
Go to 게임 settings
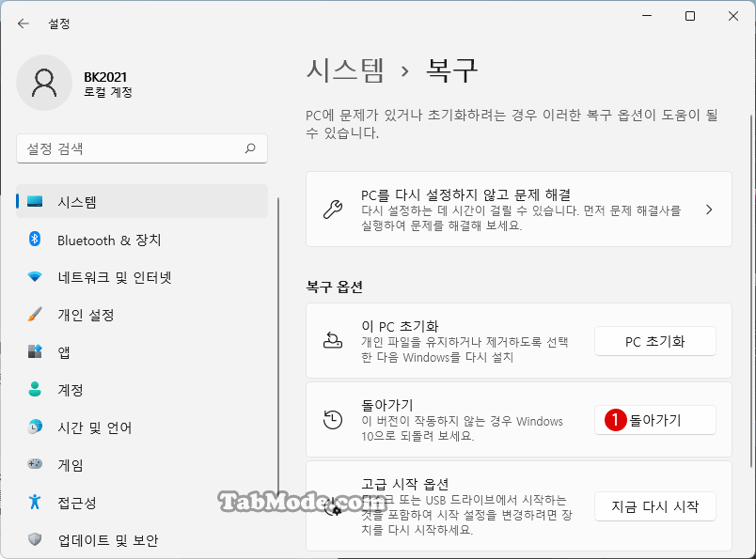(x=142, y=465)
